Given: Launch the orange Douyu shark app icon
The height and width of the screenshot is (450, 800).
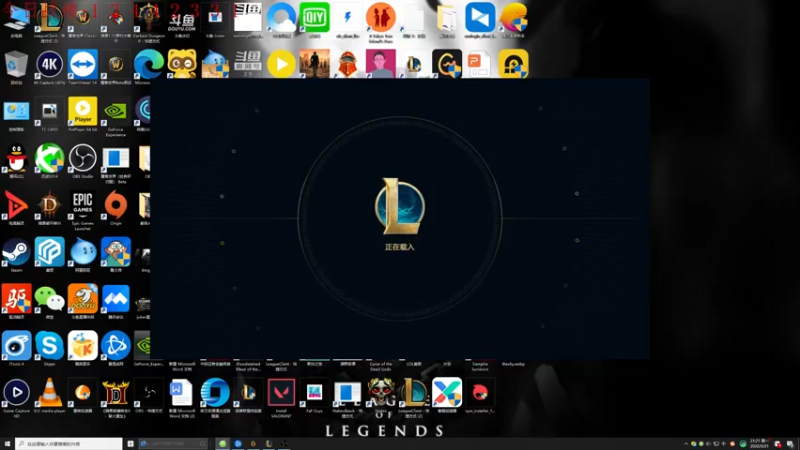Looking at the screenshot, I should 83,299.
